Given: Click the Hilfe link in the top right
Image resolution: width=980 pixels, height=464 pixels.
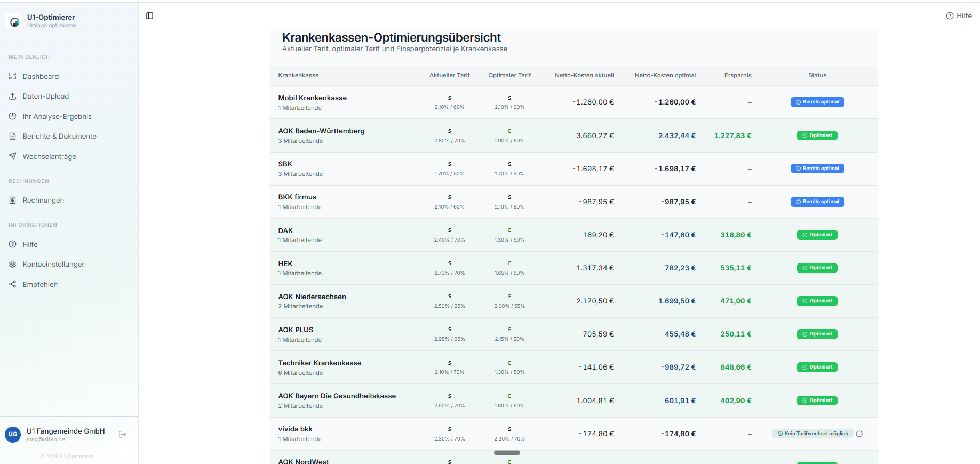Looking at the screenshot, I should (x=959, y=16).
